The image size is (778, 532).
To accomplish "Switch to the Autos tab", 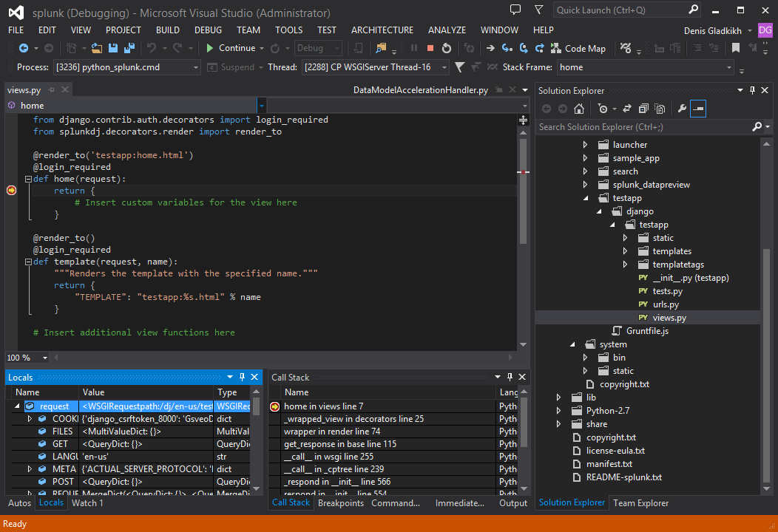I will pos(20,502).
